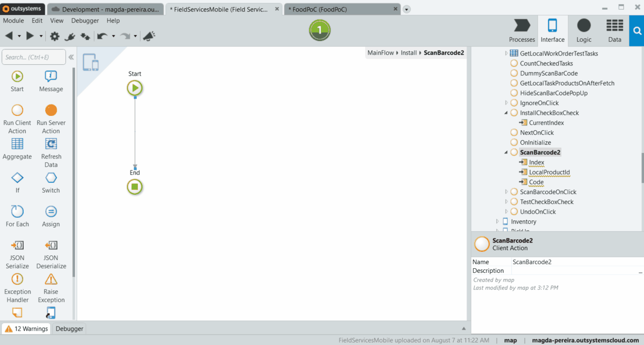
Task: Open the 12 Warnings panel
Action: click(x=26, y=329)
